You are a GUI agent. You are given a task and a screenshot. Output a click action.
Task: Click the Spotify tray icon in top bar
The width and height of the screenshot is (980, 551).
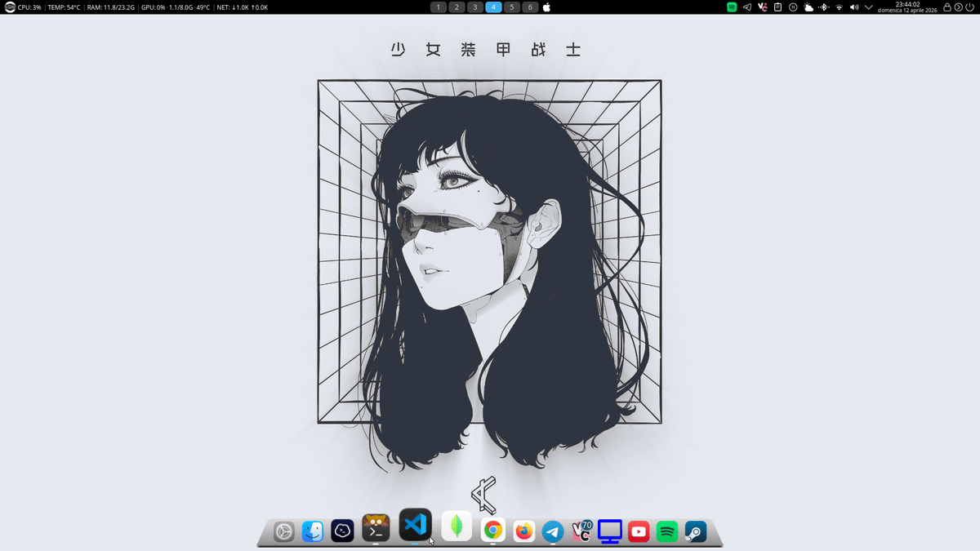pos(732,7)
